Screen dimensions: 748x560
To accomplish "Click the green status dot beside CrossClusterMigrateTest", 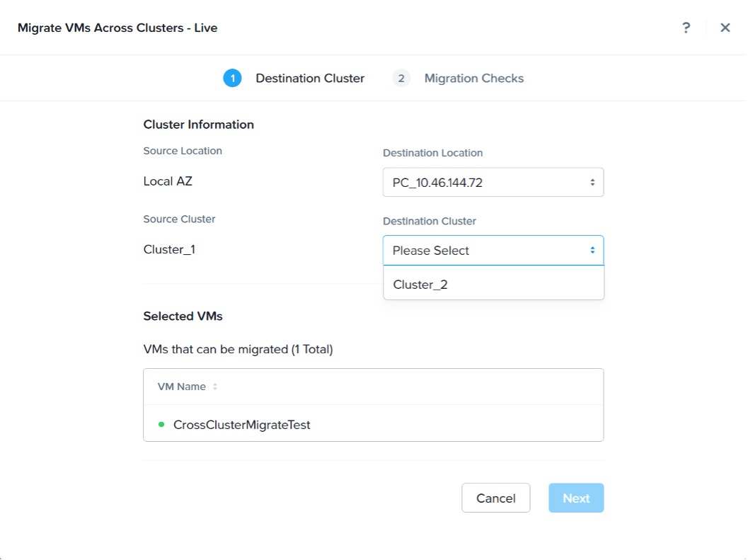I will coord(161,425).
